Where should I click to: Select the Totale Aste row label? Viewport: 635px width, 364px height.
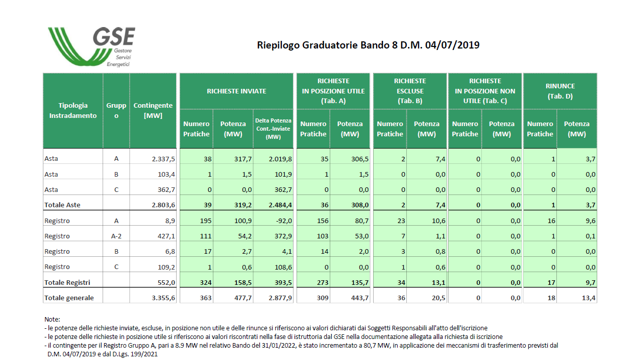[62, 205]
